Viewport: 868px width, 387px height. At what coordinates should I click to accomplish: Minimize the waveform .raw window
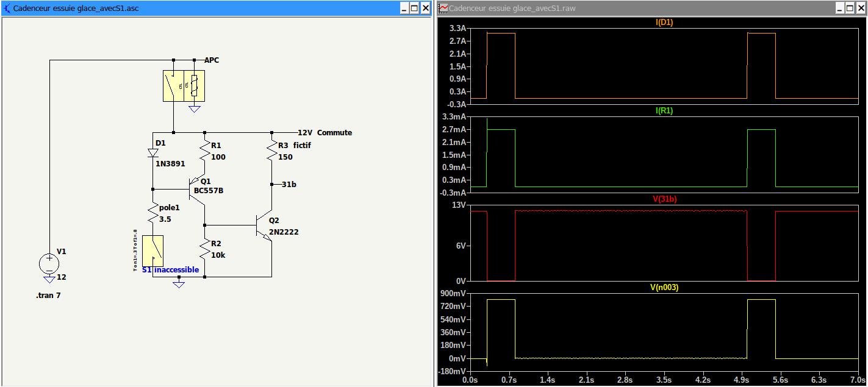tap(841, 8)
